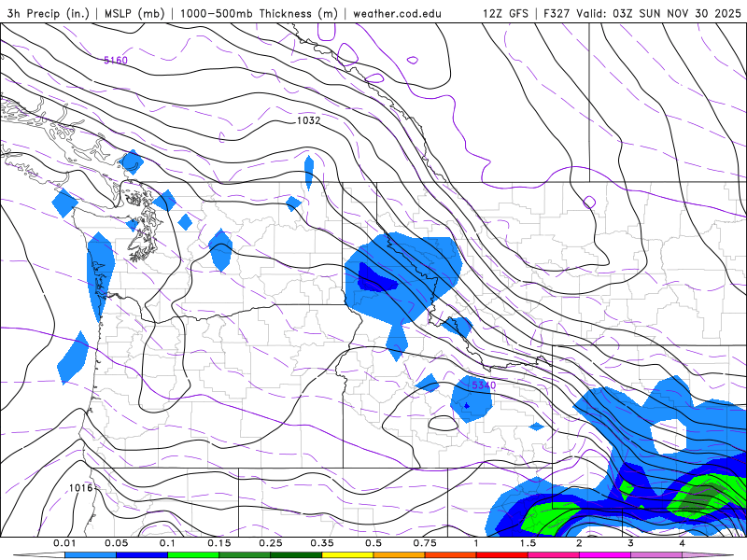This screenshot has width=747, height=560.
Task: Click the 1032 isobar label
Action: 308,120
